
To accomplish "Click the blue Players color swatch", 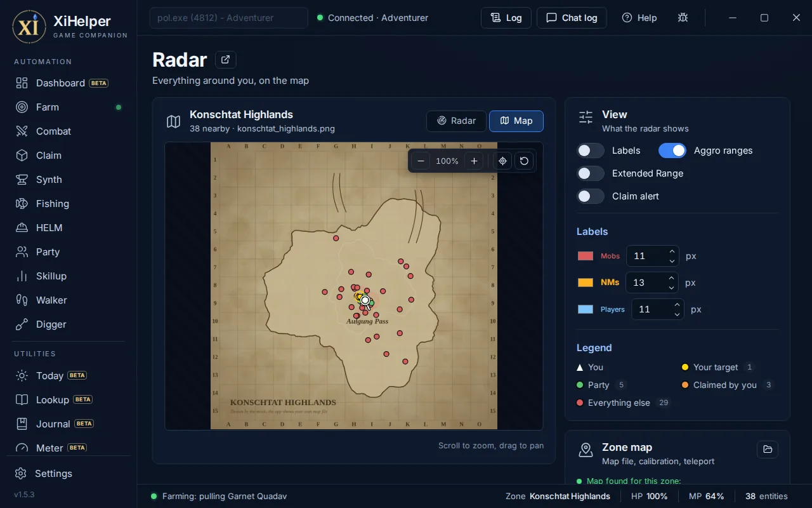I will coord(586,309).
